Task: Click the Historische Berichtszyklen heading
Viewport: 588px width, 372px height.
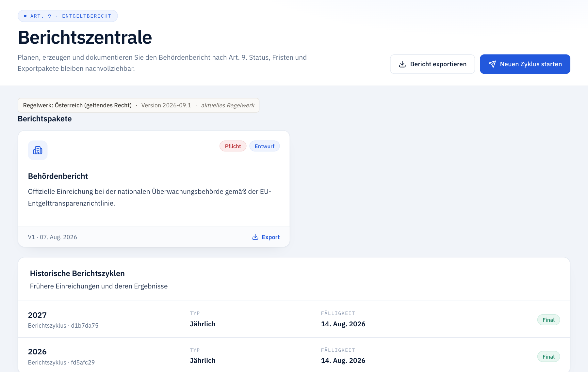Action: (x=77, y=273)
